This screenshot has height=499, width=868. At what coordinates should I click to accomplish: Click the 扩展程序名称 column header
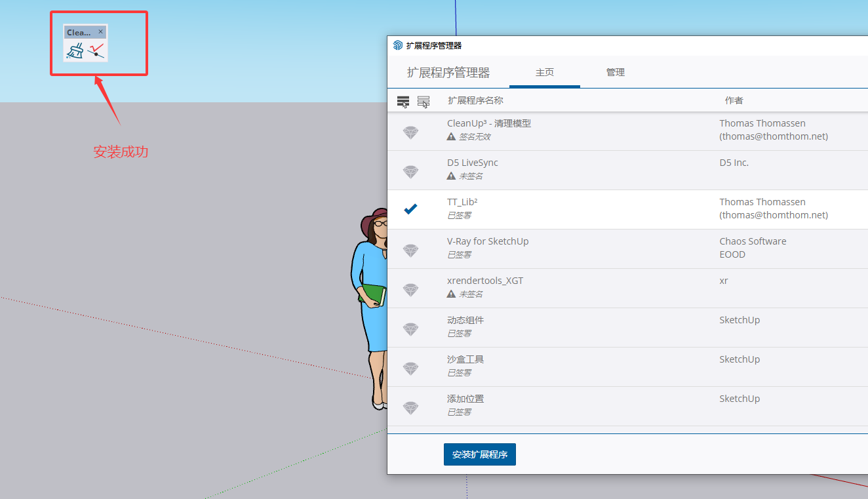tap(475, 100)
